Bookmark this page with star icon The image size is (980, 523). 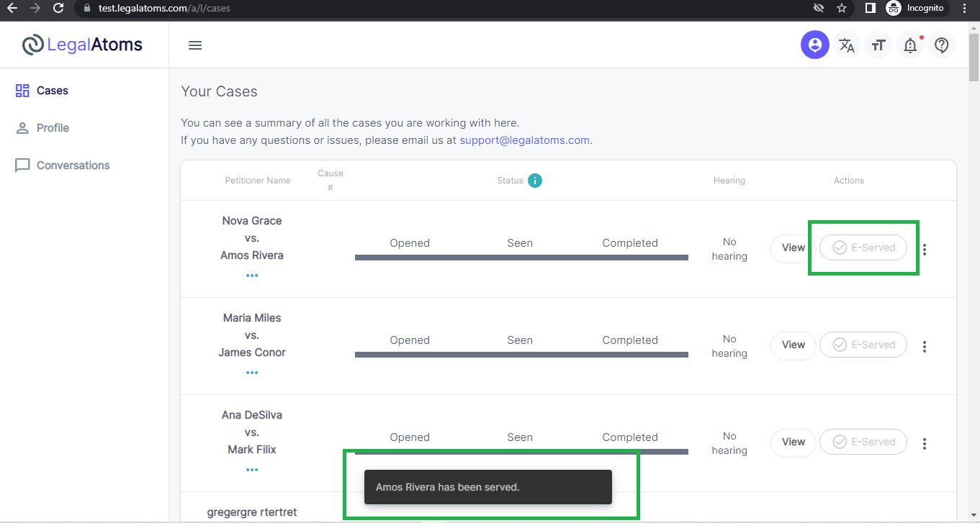(x=842, y=9)
